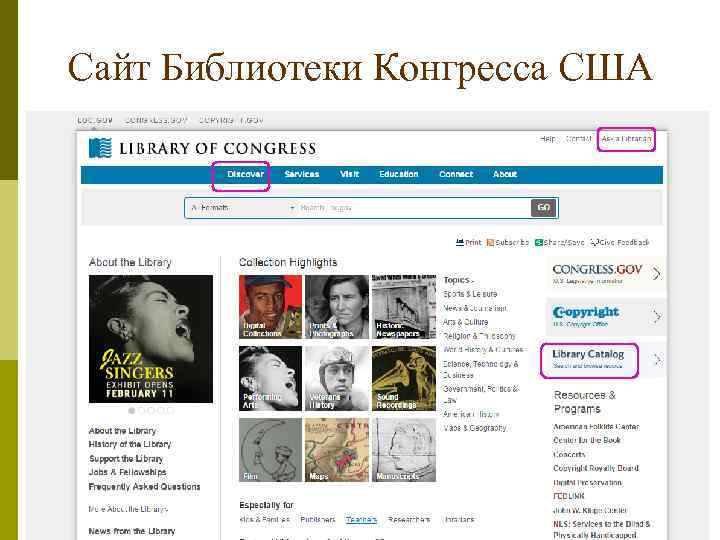Select the fourth carousel dot
The height and width of the screenshot is (540, 720).
click(x=161, y=410)
